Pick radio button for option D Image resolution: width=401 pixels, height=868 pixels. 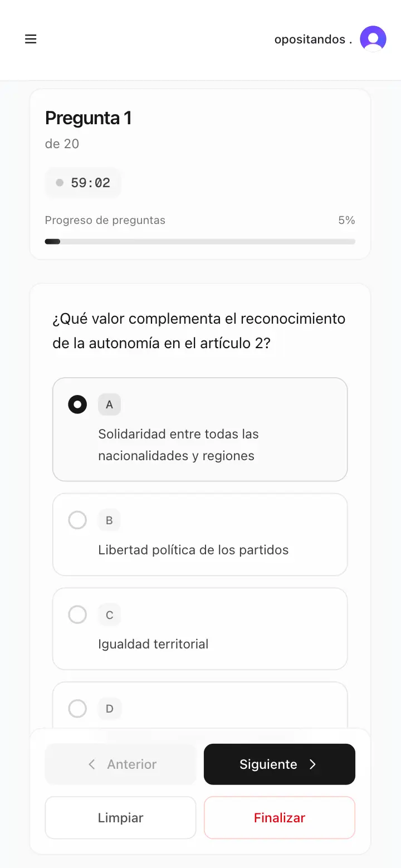coord(77,709)
